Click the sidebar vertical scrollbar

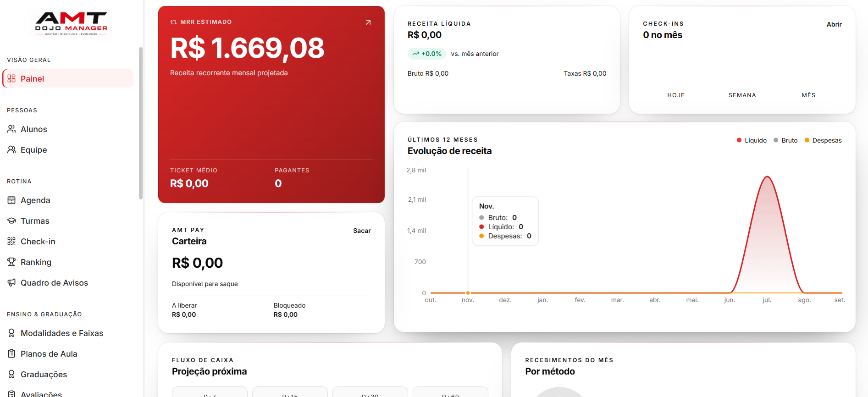pyautogui.click(x=141, y=123)
